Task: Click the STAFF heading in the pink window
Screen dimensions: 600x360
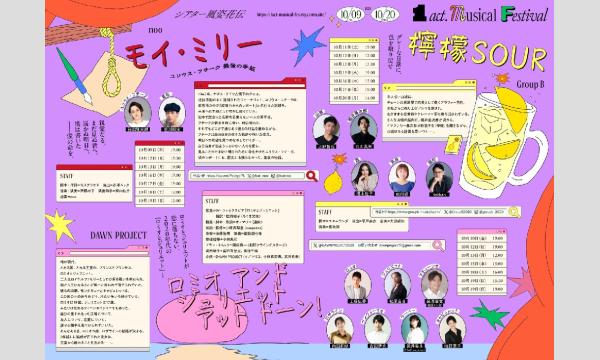Action: click(x=212, y=201)
